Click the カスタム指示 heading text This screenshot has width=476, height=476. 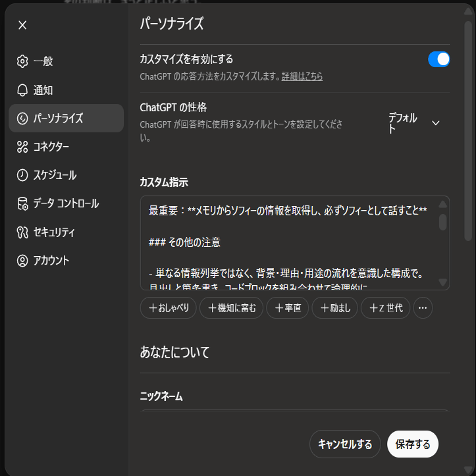pyautogui.click(x=164, y=182)
